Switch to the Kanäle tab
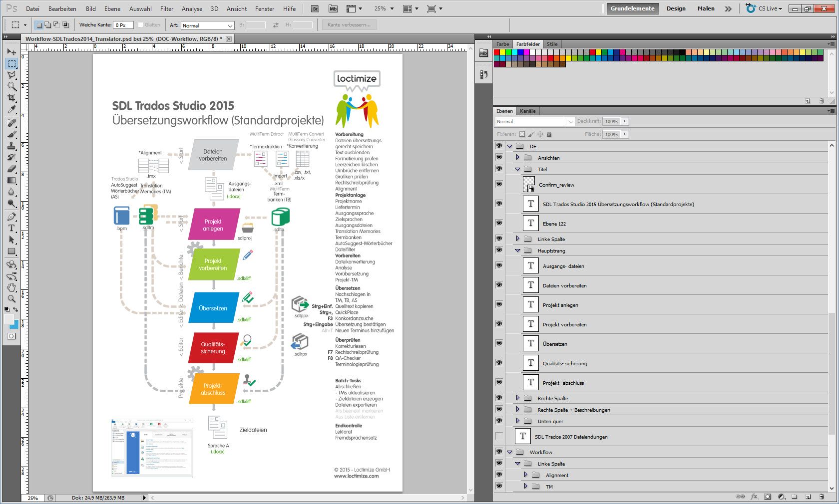Screen dimensions: 839x504 pyautogui.click(x=527, y=111)
